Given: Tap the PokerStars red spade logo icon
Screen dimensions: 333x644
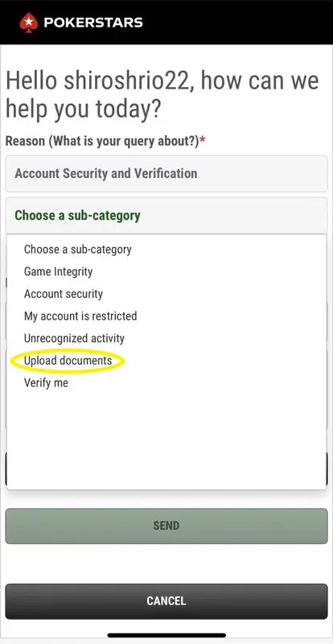Looking at the screenshot, I should point(29,23).
